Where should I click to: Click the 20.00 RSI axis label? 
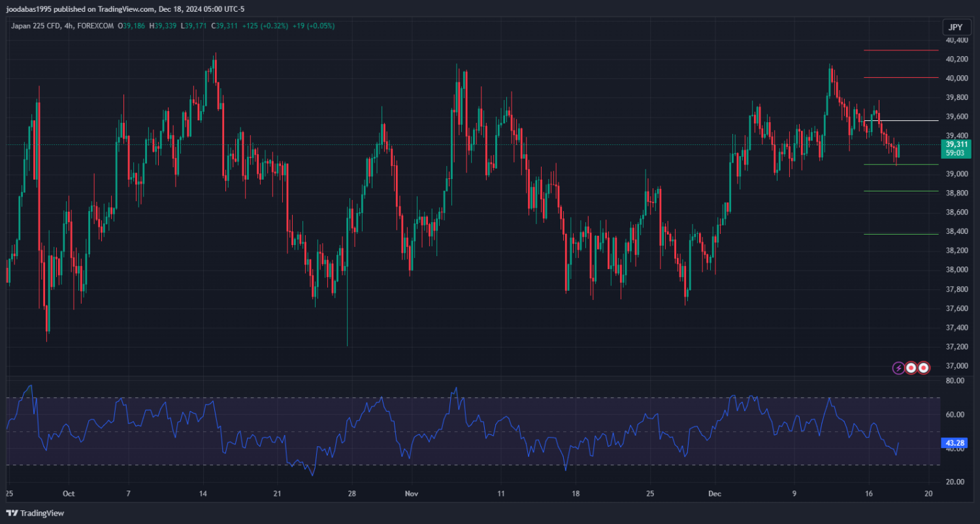955,482
